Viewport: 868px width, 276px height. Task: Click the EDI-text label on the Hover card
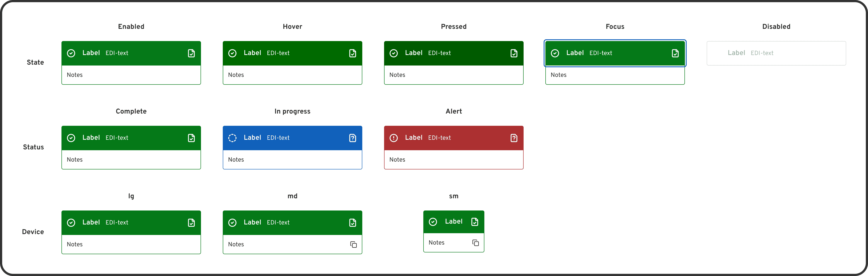[x=278, y=53]
